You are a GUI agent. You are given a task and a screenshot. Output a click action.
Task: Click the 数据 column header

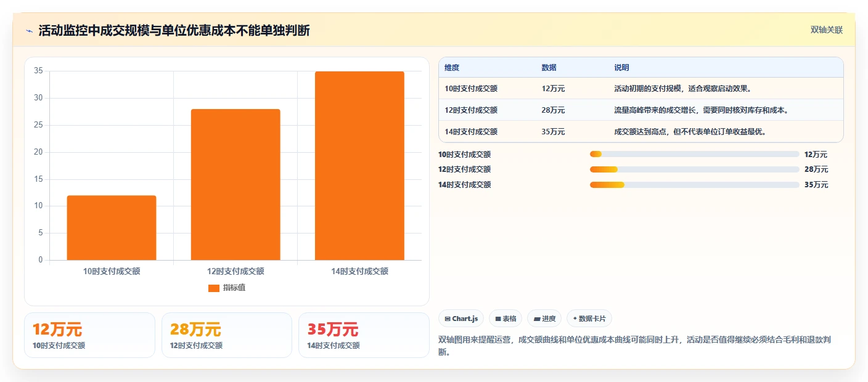tap(549, 68)
